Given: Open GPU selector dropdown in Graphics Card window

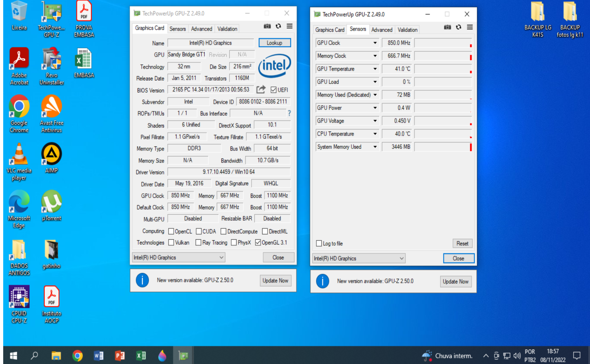Looking at the screenshot, I should click(179, 257).
